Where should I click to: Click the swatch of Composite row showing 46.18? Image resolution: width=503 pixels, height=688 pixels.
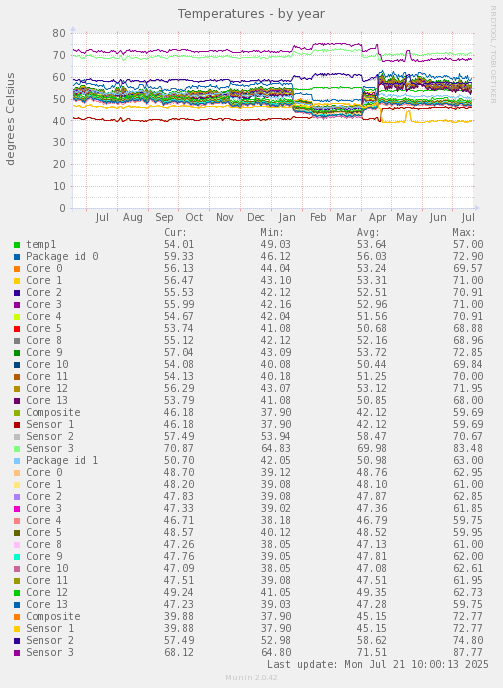tap(17, 413)
